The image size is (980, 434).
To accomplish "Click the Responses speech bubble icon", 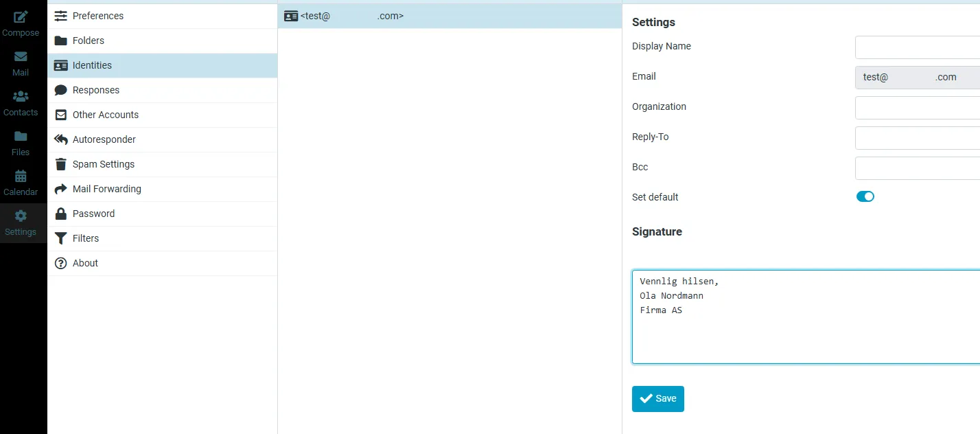I will [61, 90].
